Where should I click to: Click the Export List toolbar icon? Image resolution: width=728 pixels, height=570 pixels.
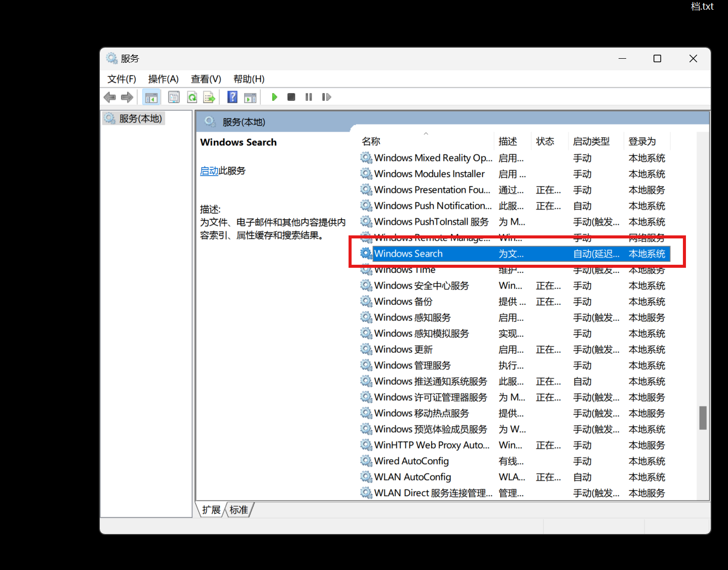click(209, 97)
